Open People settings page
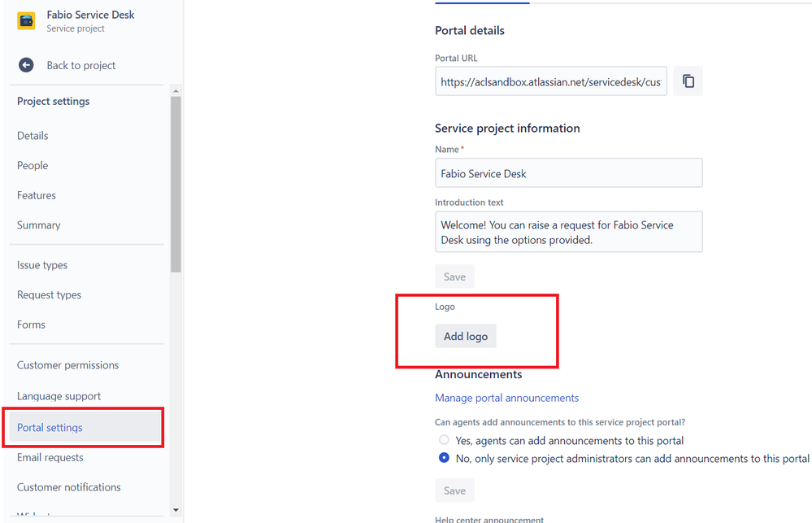This screenshot has width=812, height=523. (33, 165)
